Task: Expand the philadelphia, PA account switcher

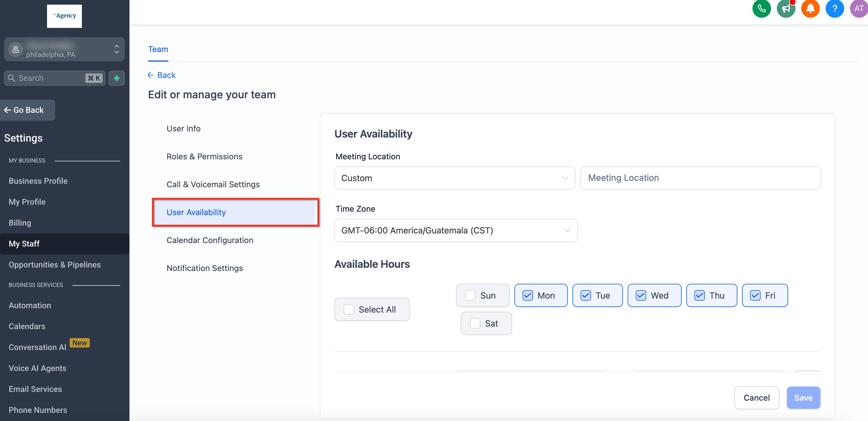Action: click(x=117, y=49)
